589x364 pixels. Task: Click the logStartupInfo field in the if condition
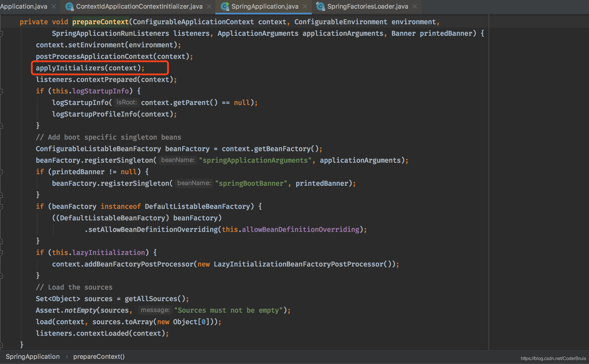click(x=100, y=91)
